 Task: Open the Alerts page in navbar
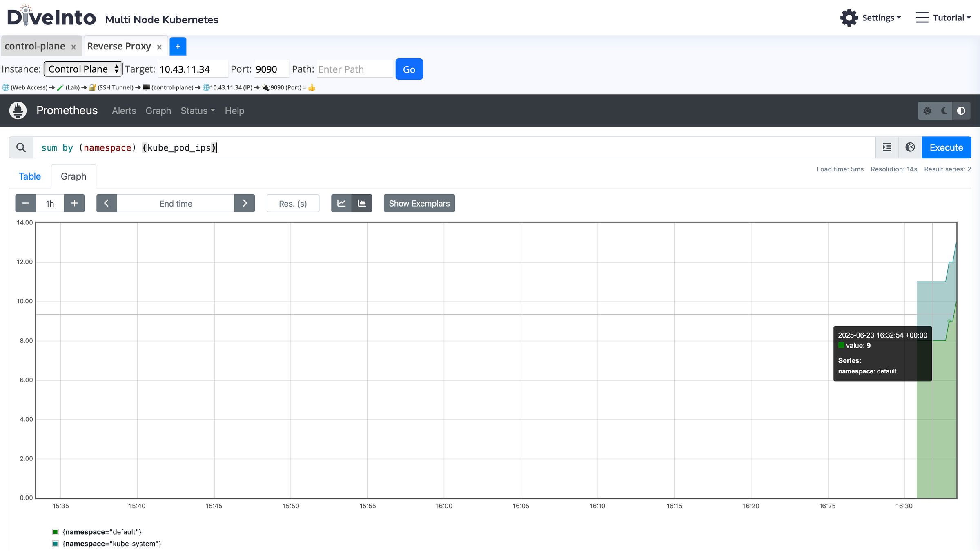124,111
